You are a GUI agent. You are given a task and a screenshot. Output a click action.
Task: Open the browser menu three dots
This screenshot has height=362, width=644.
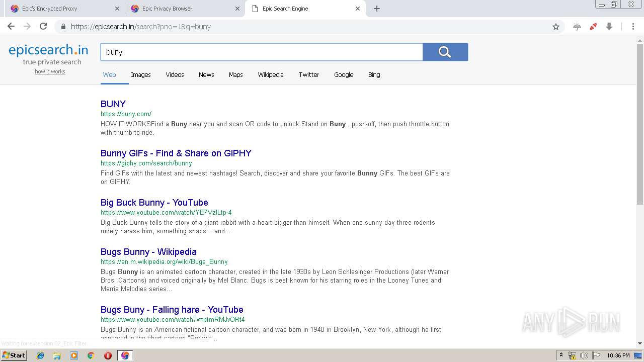[632, 27]
